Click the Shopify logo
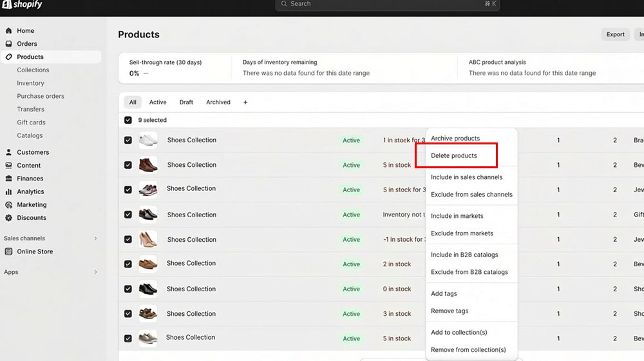 (22, 5)
